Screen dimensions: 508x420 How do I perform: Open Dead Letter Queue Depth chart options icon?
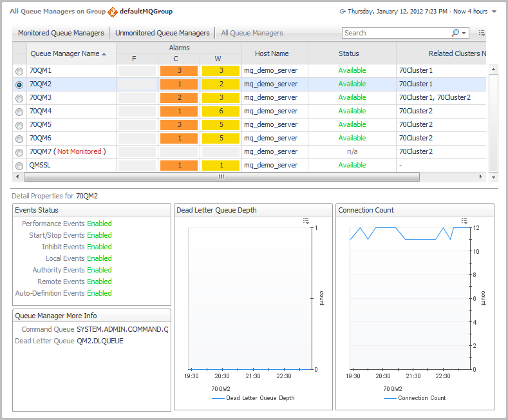tap(306, 221)
